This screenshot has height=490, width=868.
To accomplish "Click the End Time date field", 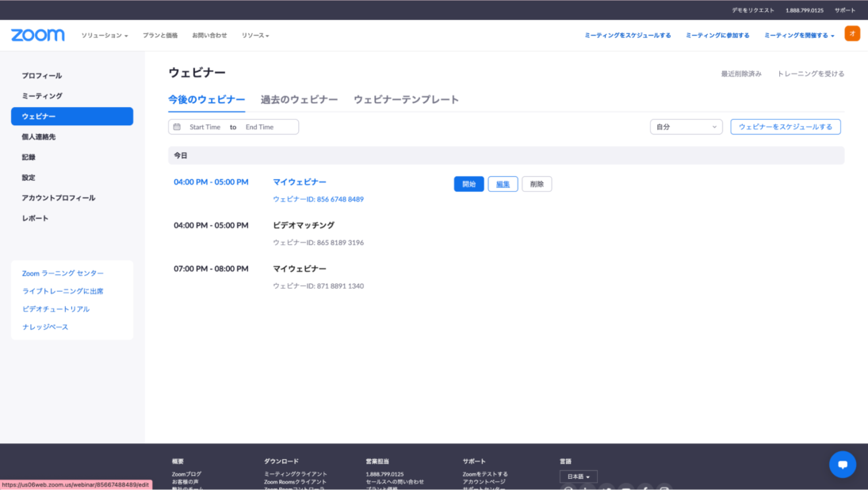I will click(260, 127).
